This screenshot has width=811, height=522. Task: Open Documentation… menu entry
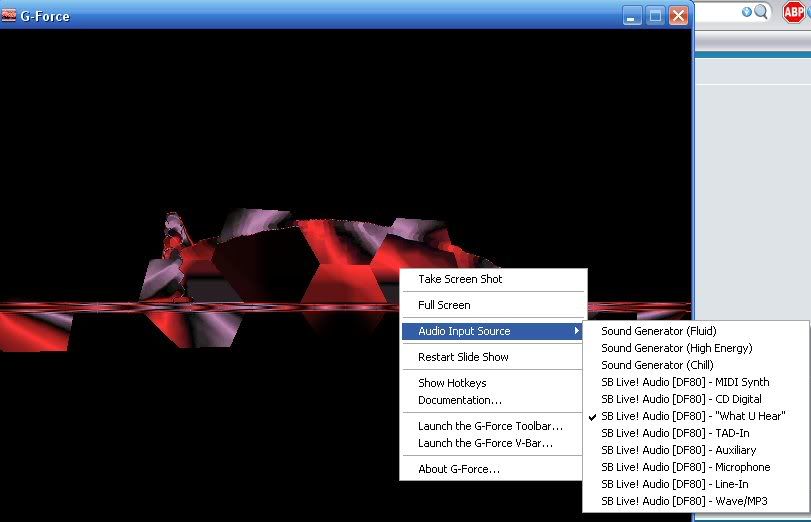click(x=492, y=400)
